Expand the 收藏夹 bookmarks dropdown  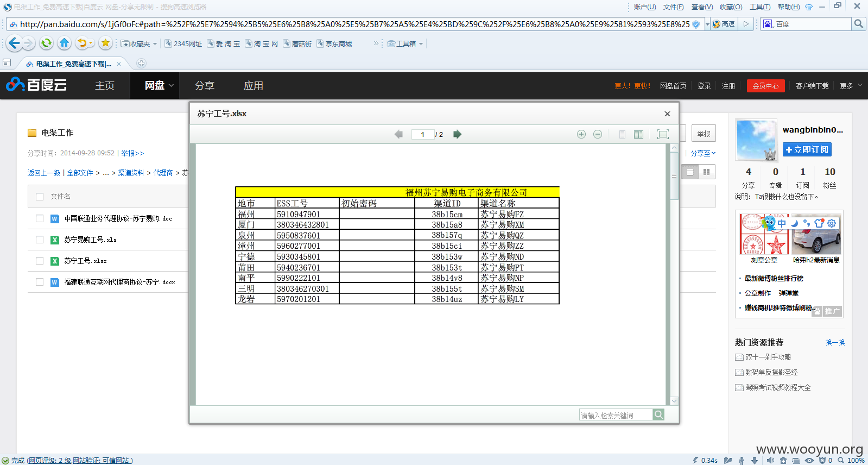coord(155,43)
